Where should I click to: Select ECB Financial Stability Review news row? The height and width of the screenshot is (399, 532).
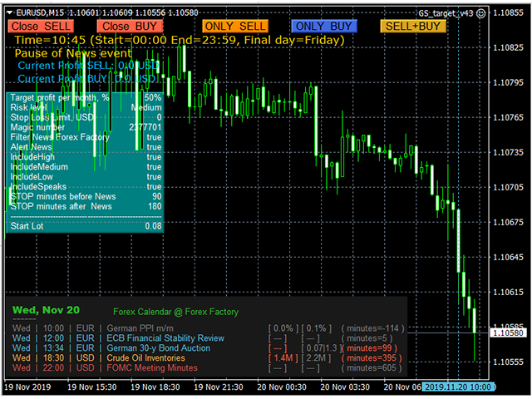(203, 338)
